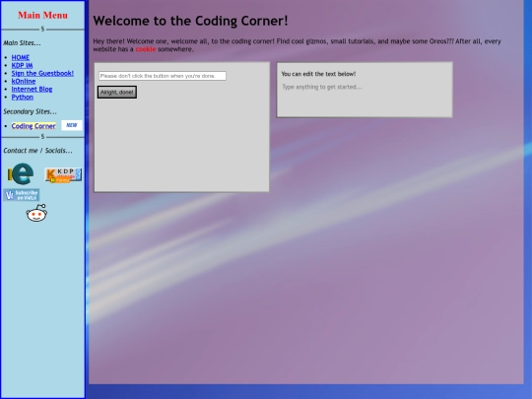Go to the Internet Blog link

(32, 90)
